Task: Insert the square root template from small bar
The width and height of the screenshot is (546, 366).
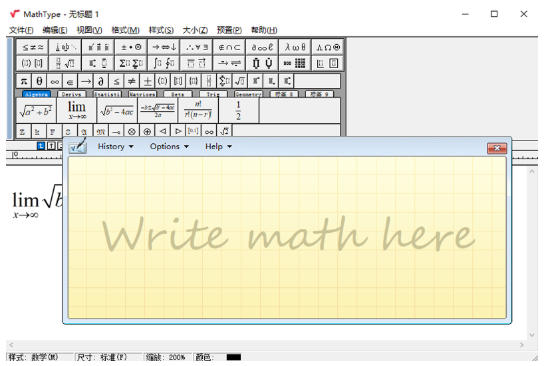Action: pyautogui.click(x=240, y=81)
